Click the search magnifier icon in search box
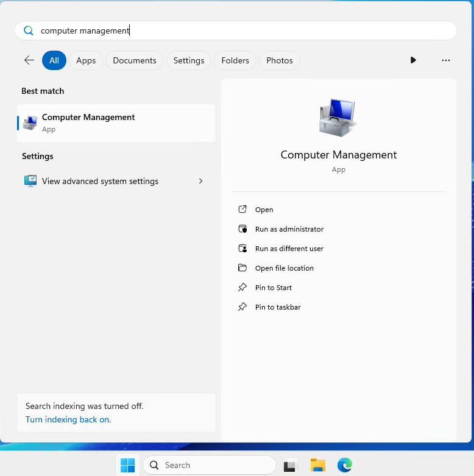 click(29, 30)
